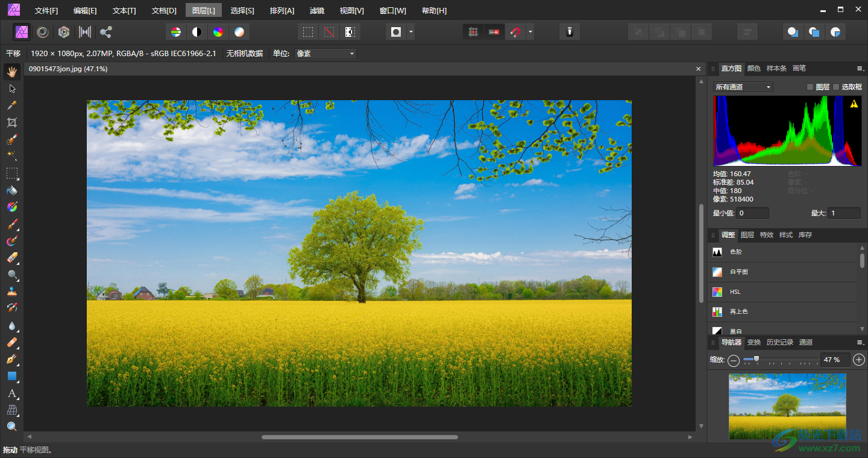This screenshot has height=458, width=868.
Task: Switch to the Liquify persona icon
Action: [43, 32]
